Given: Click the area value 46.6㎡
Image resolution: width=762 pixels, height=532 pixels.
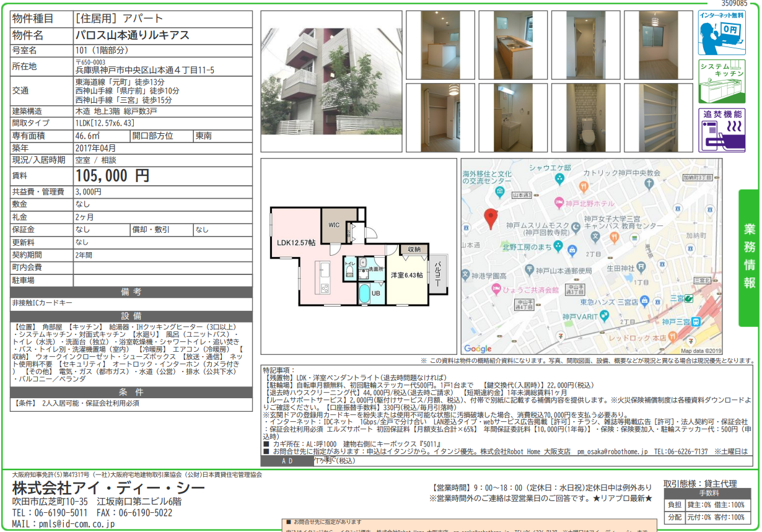Looking at the screenshot, I should pyautogui.click(x=87, y=136).
